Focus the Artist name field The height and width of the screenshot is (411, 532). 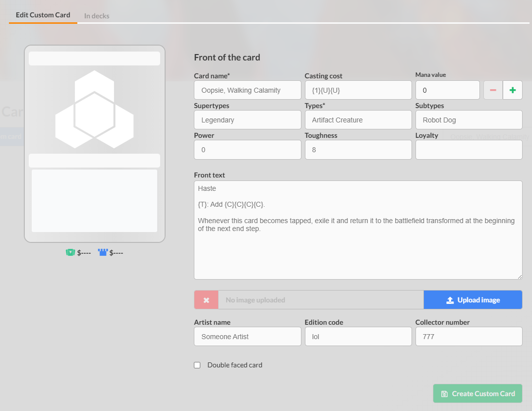[x=247, y=337]
